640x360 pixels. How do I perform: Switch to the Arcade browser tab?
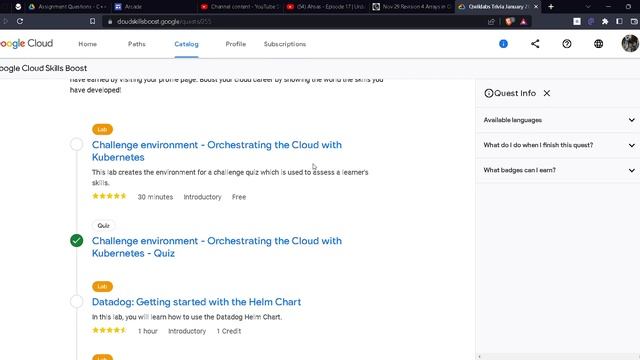[x=133, y=7]
